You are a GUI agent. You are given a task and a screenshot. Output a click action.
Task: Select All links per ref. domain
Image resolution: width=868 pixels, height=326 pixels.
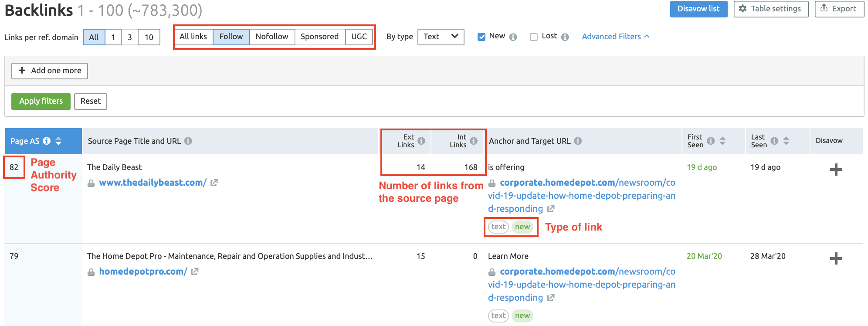(x=94, y=37)
